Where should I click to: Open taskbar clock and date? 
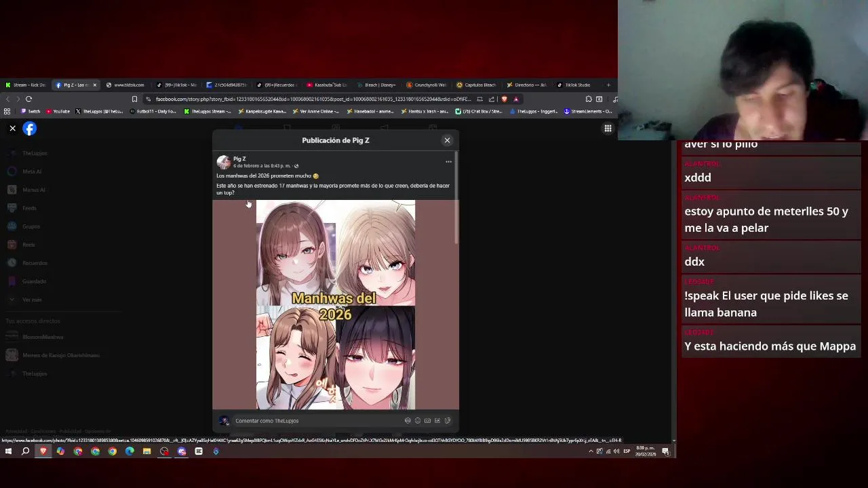click(645, 451)
